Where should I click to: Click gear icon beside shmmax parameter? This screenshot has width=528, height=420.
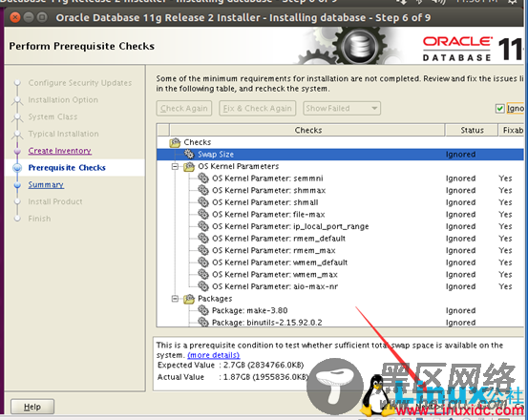point(203,190)
